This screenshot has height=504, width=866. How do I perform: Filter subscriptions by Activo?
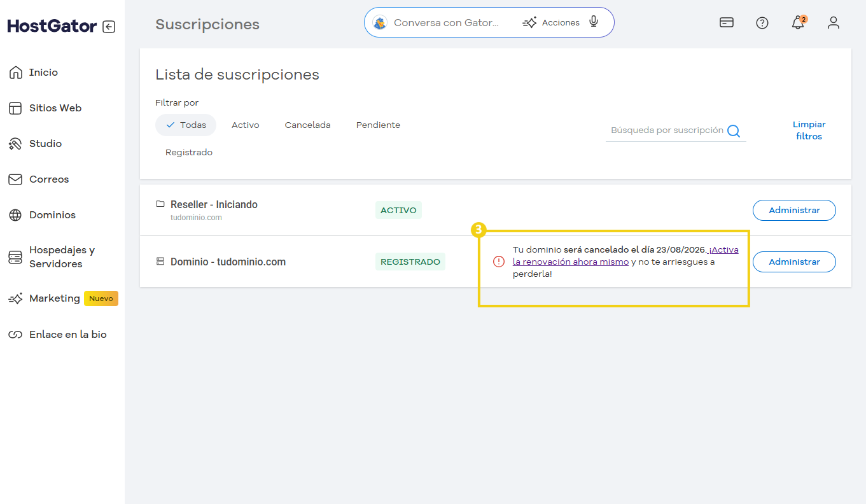coord(245,125)
